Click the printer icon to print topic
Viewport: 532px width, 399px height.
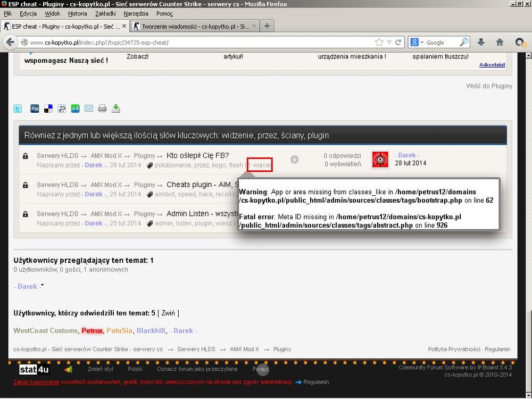point(102,109)
